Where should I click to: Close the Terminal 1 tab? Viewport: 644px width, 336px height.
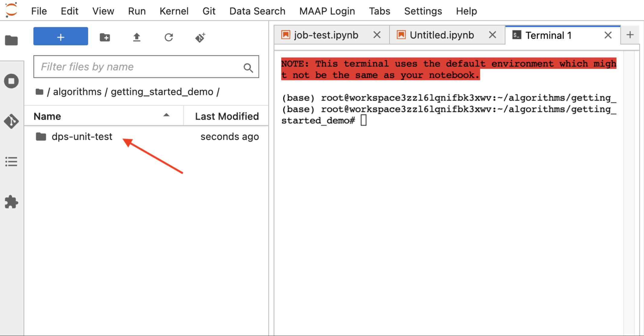click(608, 35)
